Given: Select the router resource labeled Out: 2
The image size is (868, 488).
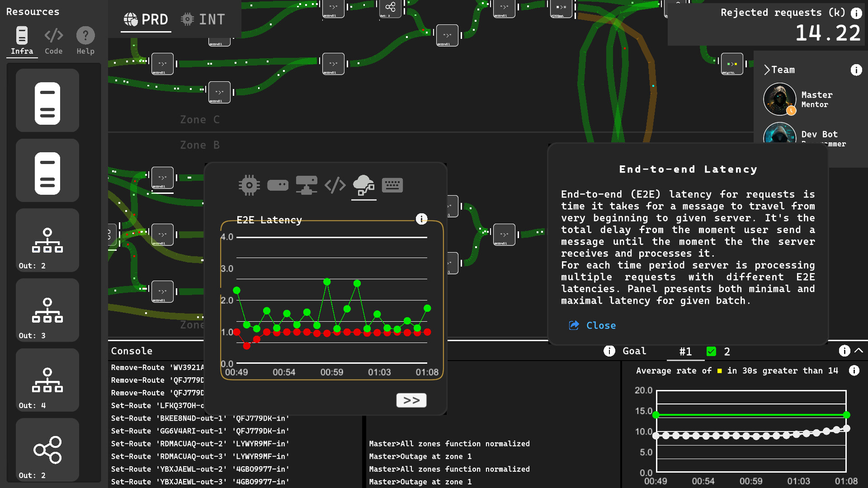Looking at the screenshot, I should pos(47,240).
